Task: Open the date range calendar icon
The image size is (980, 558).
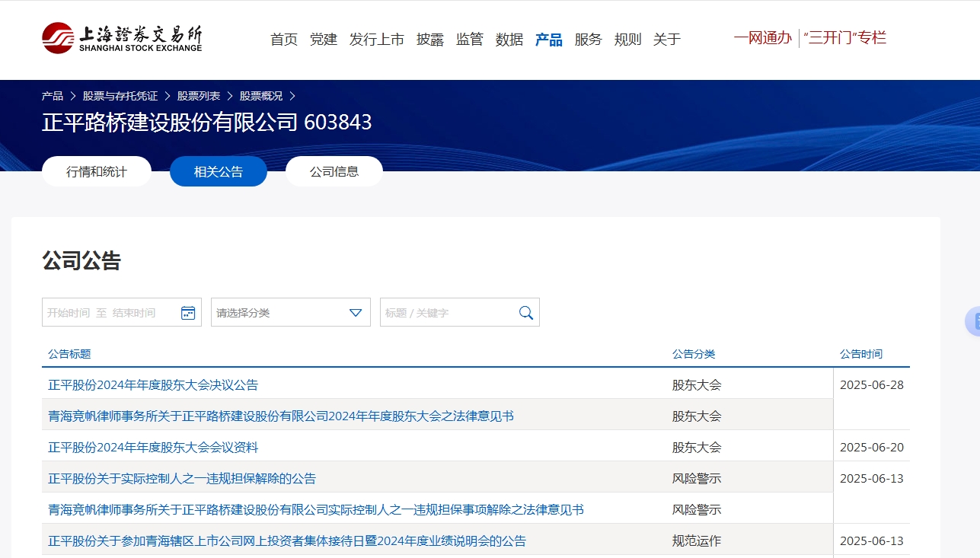Action: [x=188, y=313]
